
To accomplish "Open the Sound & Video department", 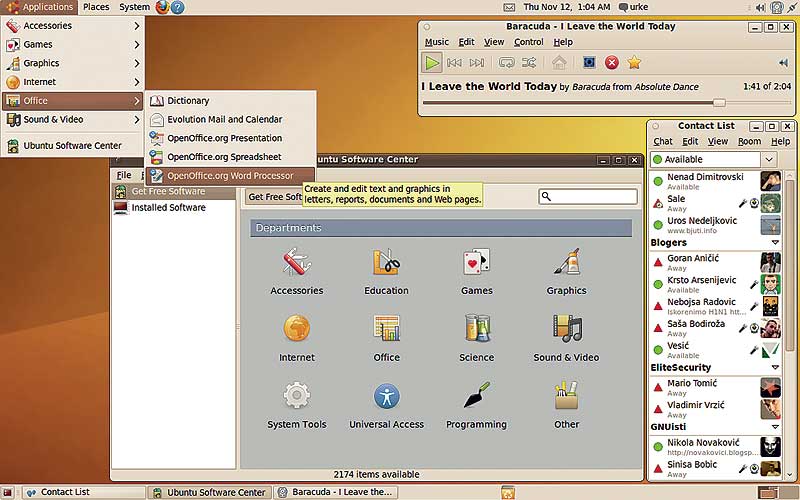I will click(566, 338).
